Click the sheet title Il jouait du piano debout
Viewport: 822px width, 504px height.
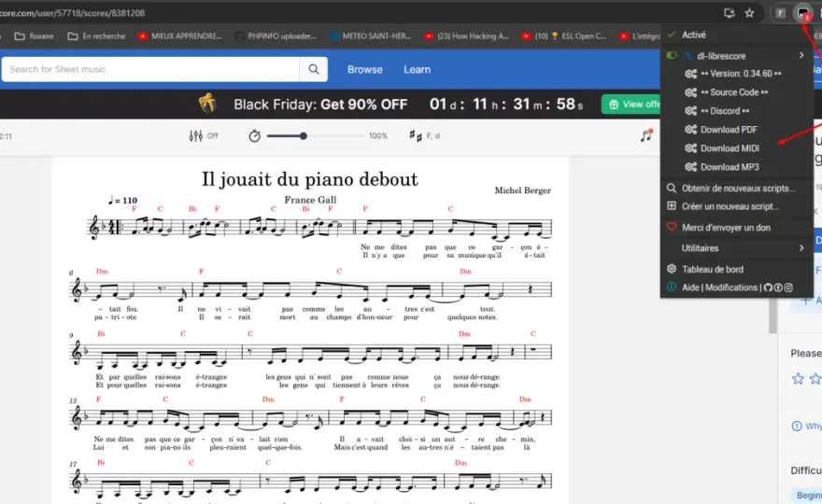(x=310, y=179)
